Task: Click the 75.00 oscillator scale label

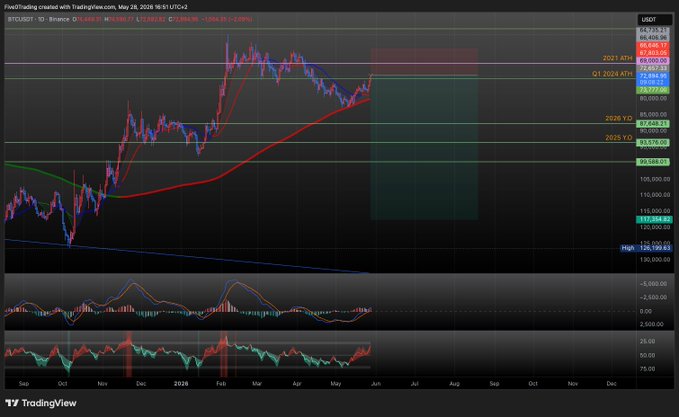Action: (647, 369)
